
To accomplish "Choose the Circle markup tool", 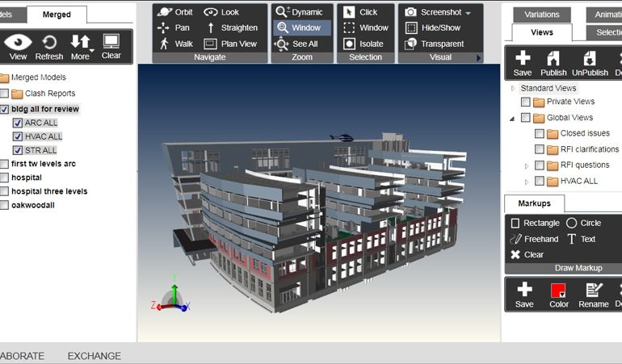I will (582, 223).
